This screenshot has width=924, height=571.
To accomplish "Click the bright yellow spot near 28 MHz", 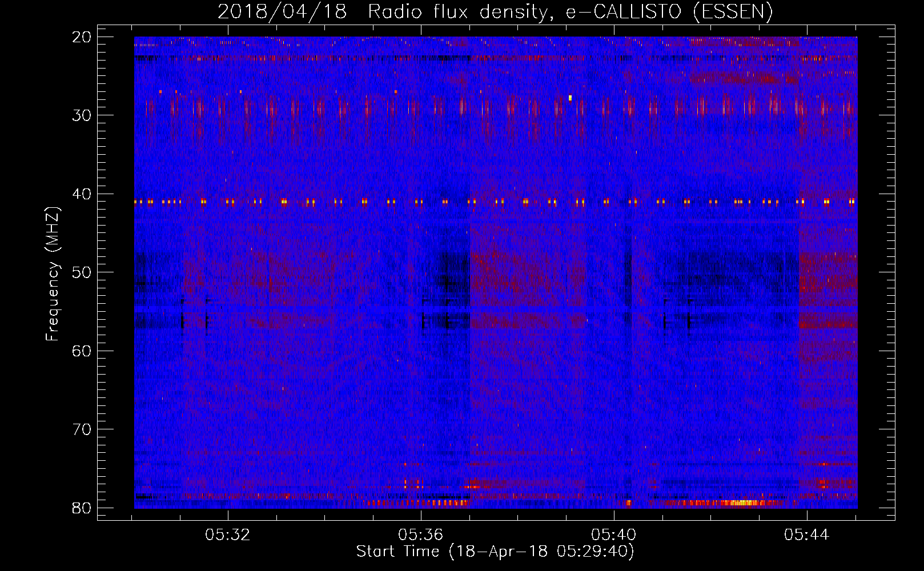I will pos(570,98).
